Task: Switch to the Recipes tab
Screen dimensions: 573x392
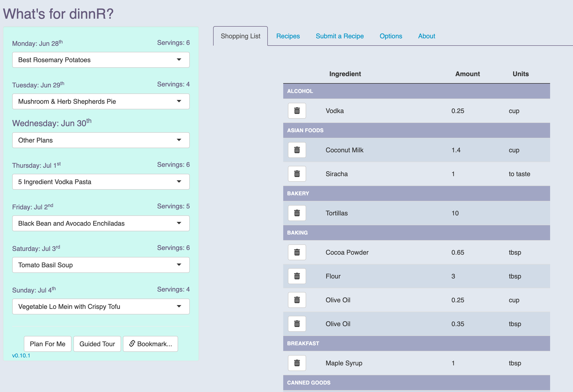Action: tap(288, 36)
